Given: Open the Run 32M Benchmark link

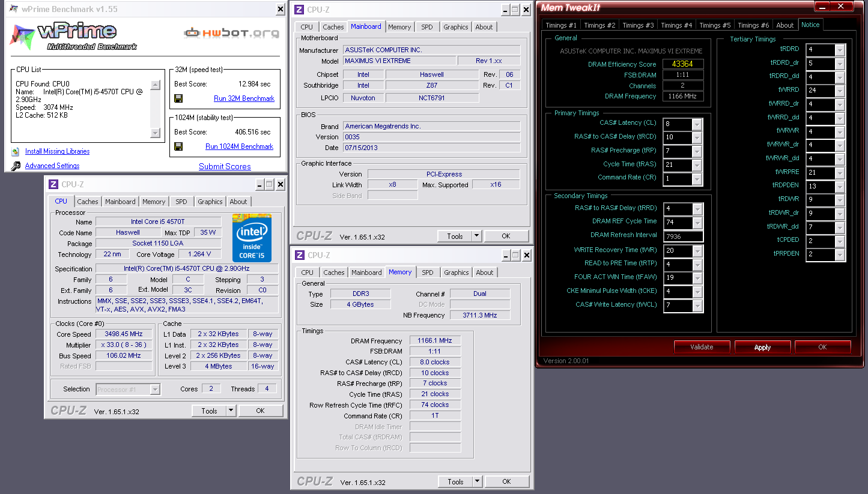Looking at the screenshot, I should point(244,98).
